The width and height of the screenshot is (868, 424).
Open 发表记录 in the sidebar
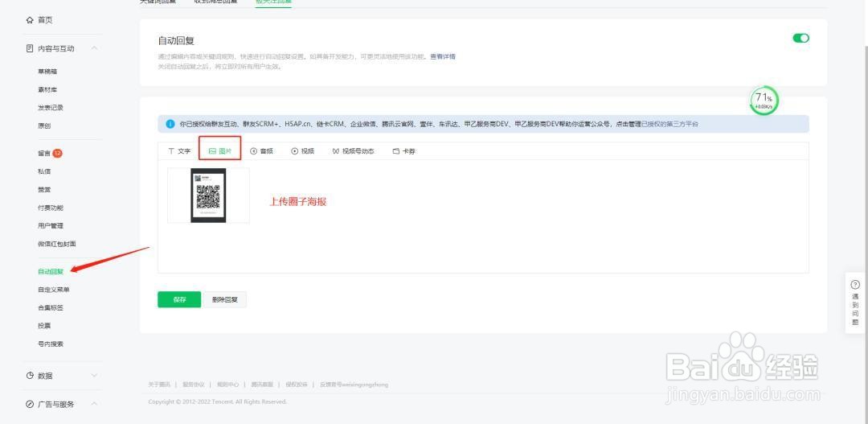tap(51, 108)
